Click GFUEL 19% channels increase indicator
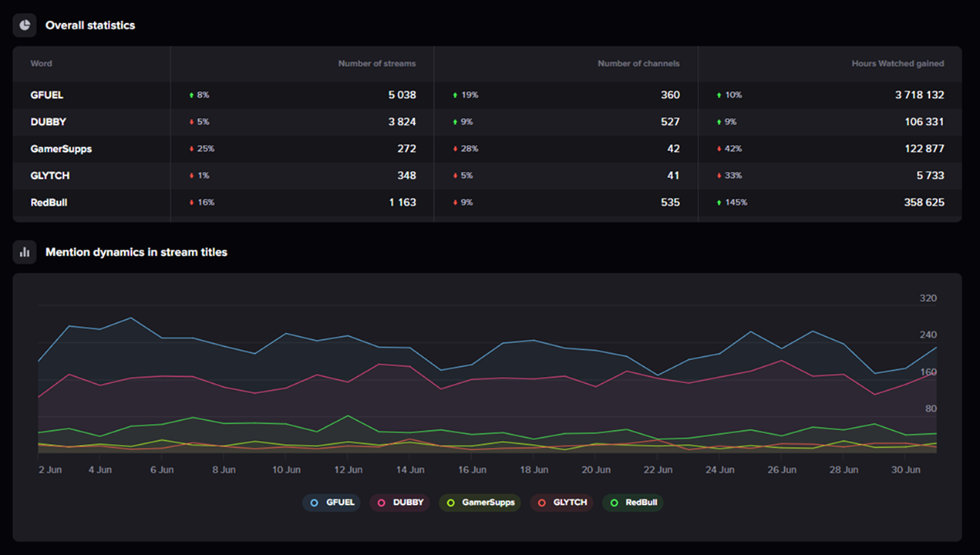Screen dimensions: 980x555 (465, 95)
